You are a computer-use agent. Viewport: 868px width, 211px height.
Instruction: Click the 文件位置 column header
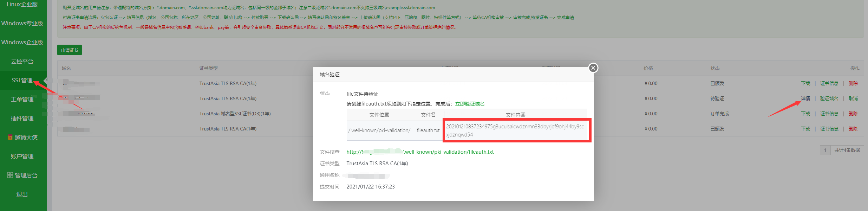[379, 115]
